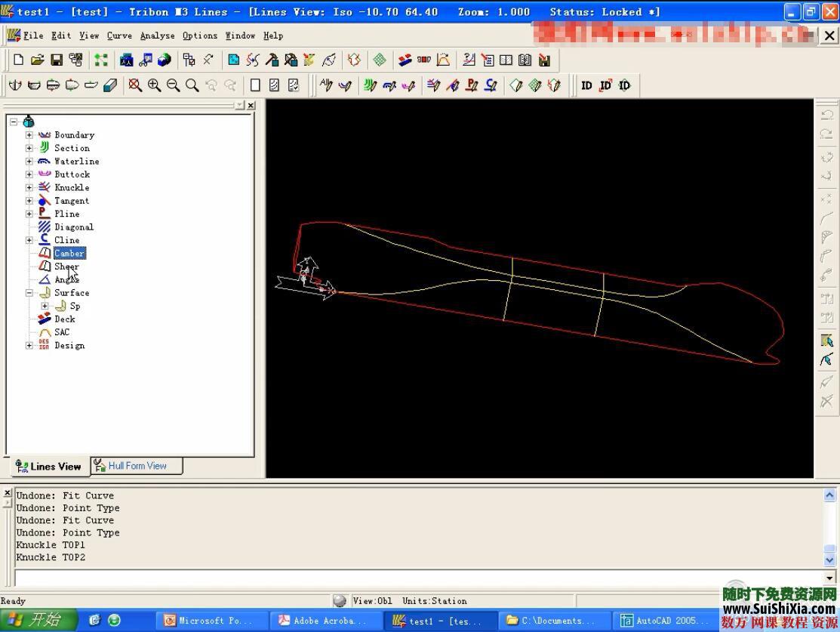The height and width of the screenshot is (632, 840).
Task: Click the Open folder icon
Action: click(x=37, y=60)
